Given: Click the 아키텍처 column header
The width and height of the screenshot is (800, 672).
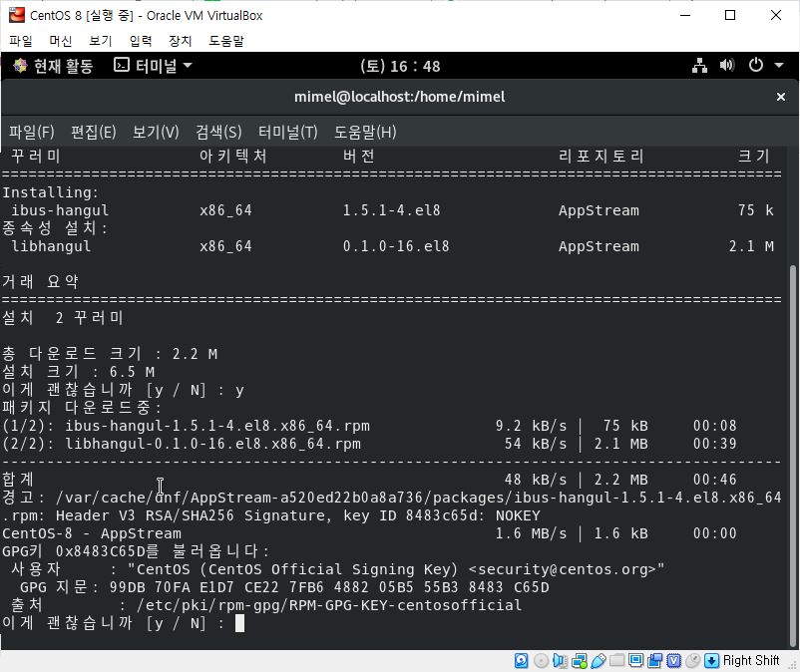Looking at the screenshot, I should click(233, 156).
